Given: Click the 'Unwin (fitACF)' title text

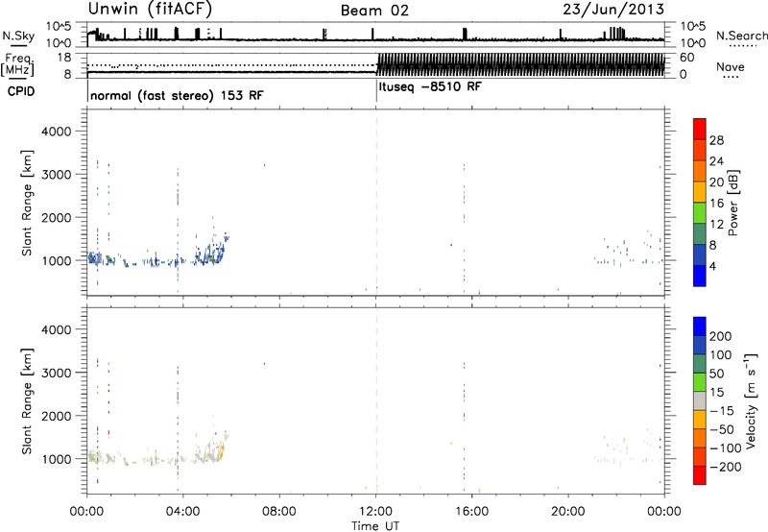Looking at the screenshot, I should tap(150, 9).
